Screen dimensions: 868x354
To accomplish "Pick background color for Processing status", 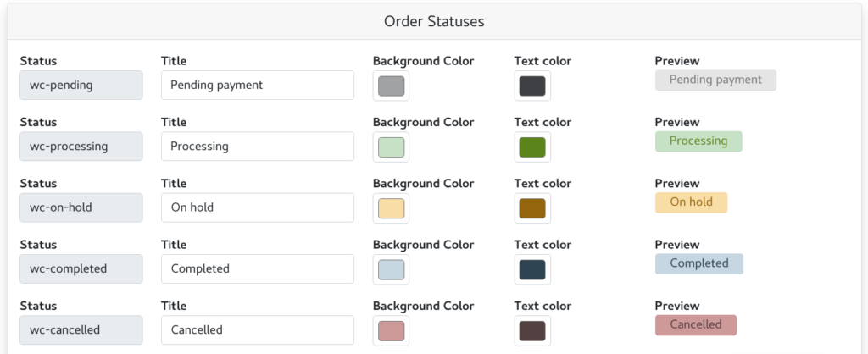I will [391, 147].
